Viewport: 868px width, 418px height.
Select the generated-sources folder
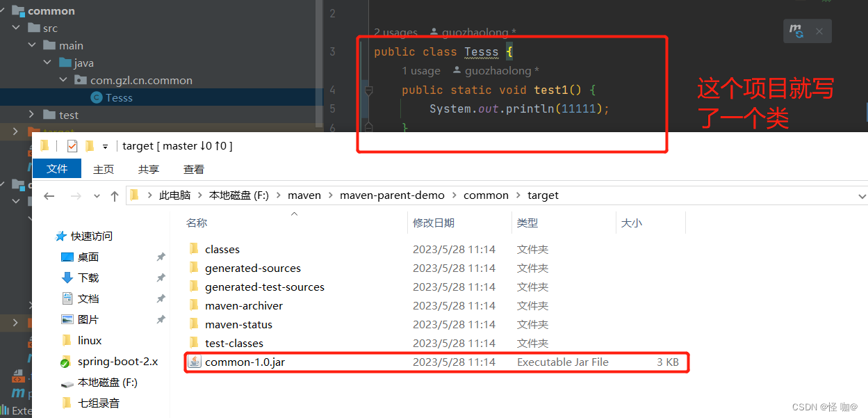pos(253,268)
